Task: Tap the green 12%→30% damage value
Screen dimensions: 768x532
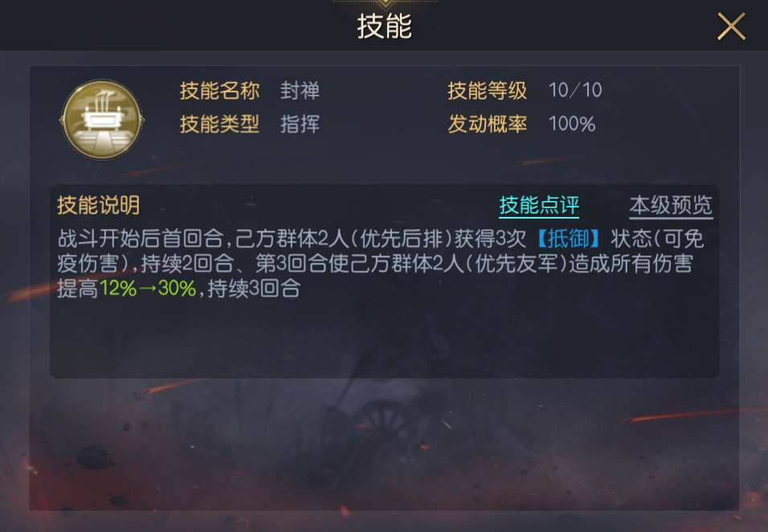Action: [x=148, y=289]
